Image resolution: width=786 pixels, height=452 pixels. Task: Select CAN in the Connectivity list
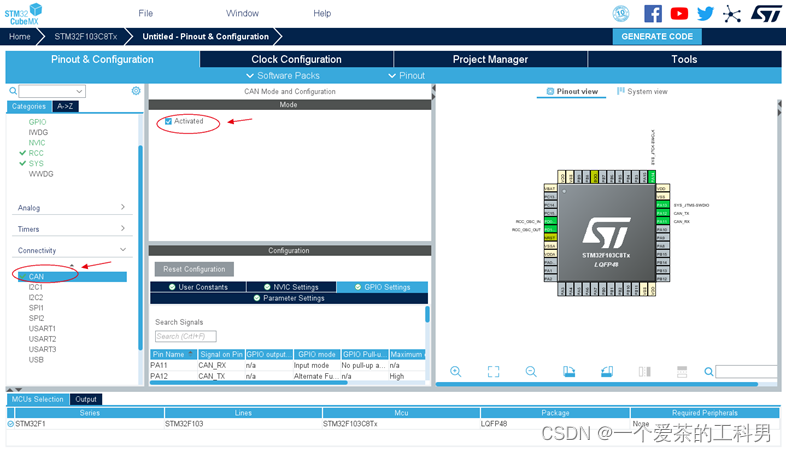click(x=72, y=277)
